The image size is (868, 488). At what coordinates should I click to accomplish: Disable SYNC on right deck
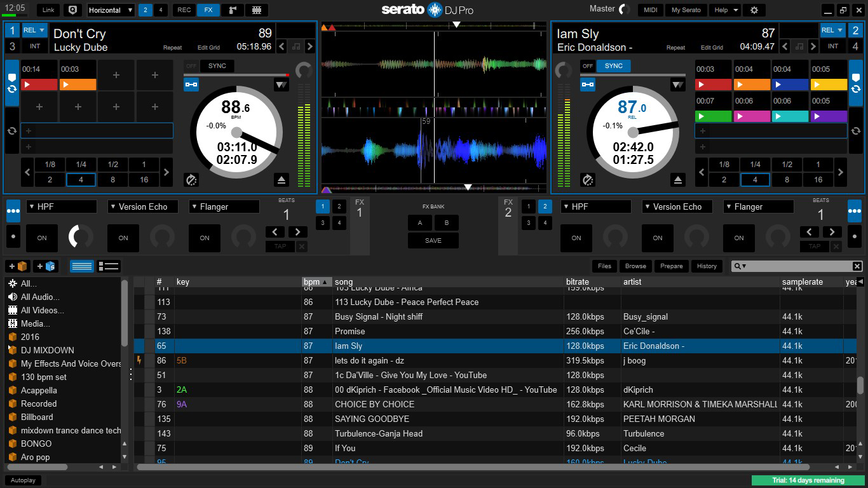pos(613,66)
